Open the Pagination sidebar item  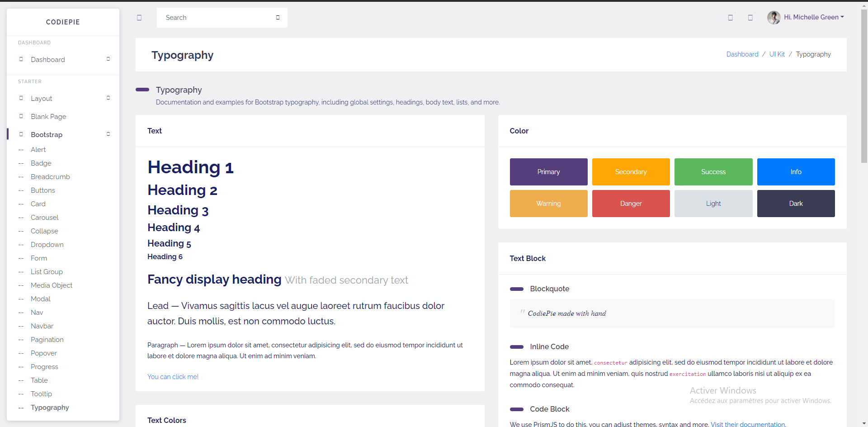pyautogui.click(x=47, y=340)
